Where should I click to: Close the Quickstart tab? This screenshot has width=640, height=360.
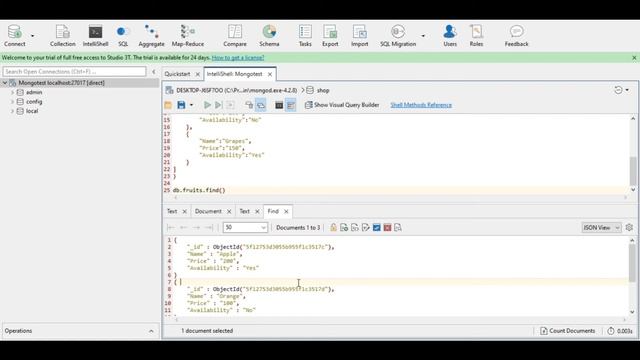[198, 74]
